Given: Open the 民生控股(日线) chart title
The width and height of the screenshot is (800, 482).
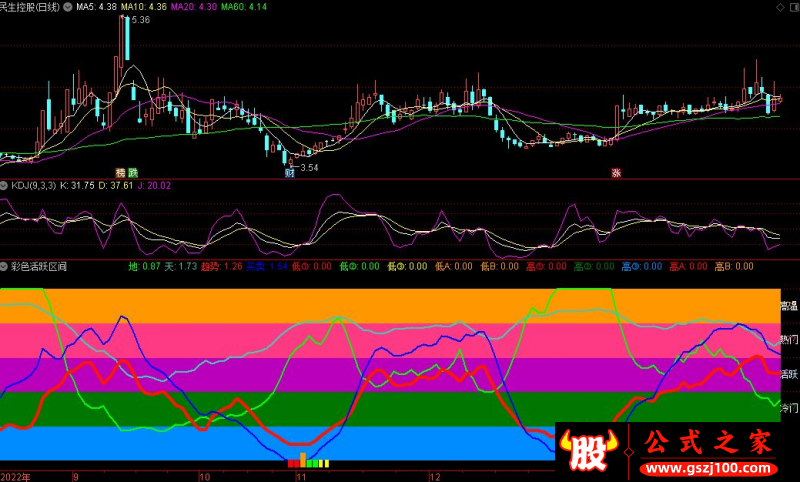Looking at the screenshot, I should tap(30, 7).
